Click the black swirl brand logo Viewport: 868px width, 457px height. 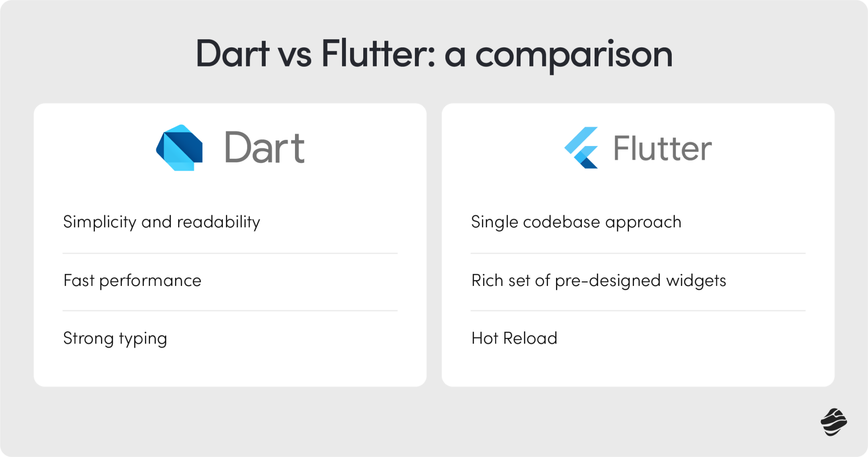833,422
